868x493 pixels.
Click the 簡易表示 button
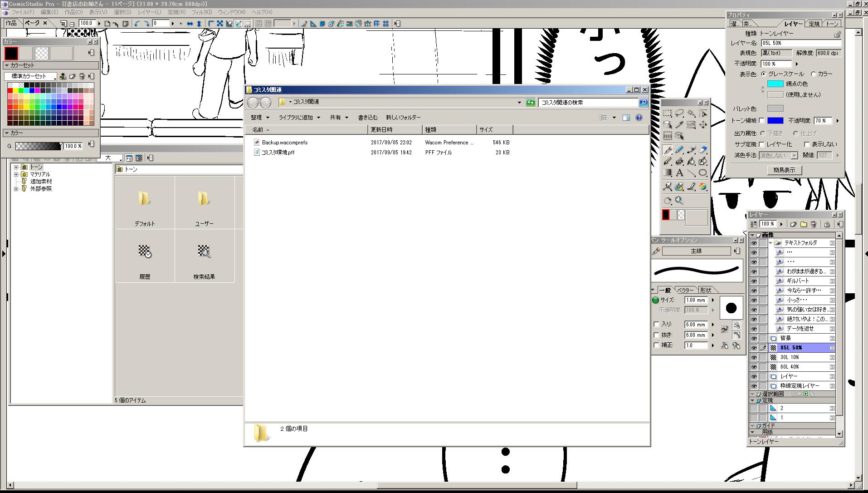[784, 170]
